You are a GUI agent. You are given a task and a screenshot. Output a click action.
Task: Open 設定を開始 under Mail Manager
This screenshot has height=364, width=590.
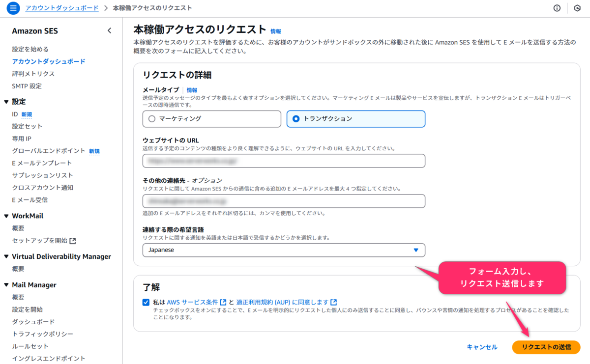tap(27, 309)
